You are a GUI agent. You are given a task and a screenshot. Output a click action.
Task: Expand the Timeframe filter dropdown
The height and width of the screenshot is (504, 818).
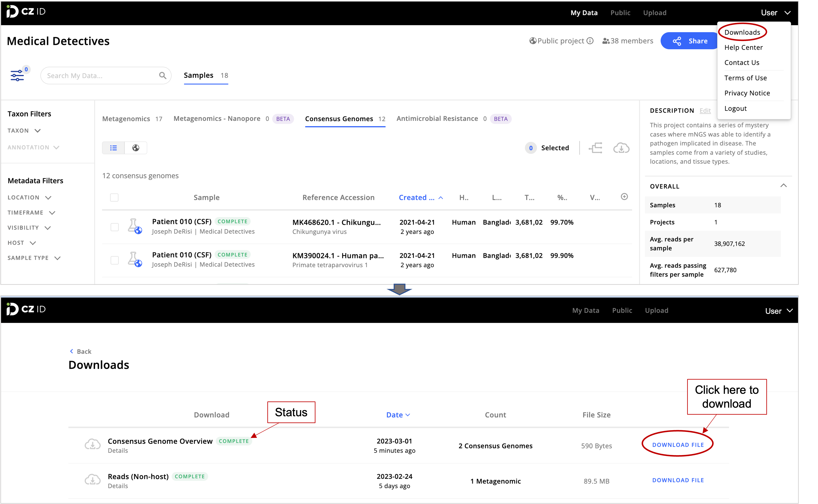31,213
